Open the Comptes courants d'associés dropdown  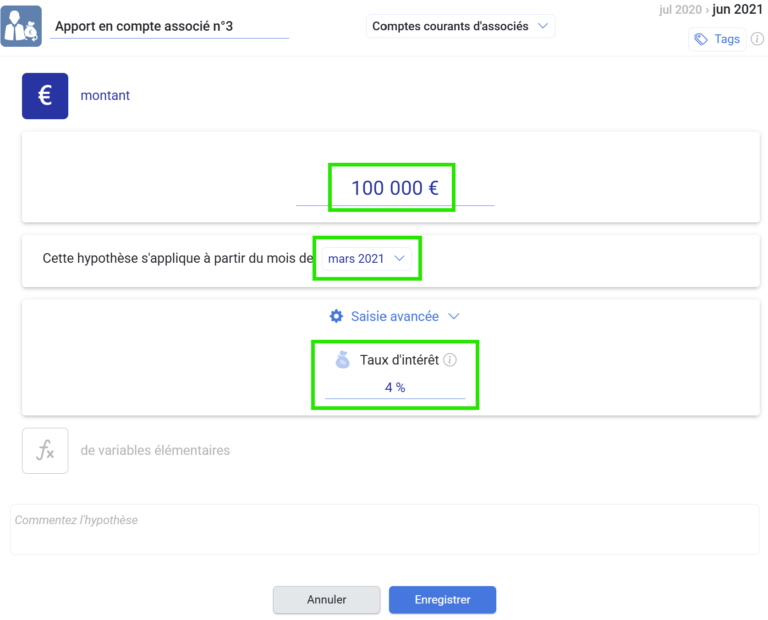coord(460,26)
